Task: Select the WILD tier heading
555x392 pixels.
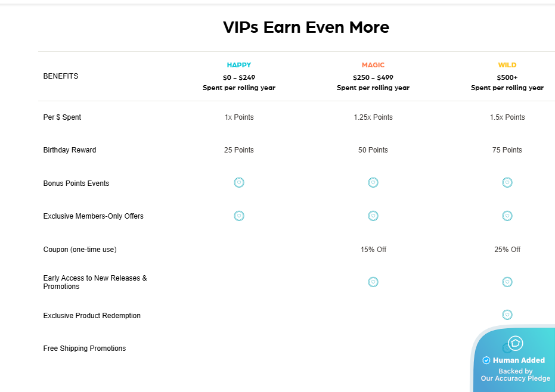Action: tap(507, 65)
